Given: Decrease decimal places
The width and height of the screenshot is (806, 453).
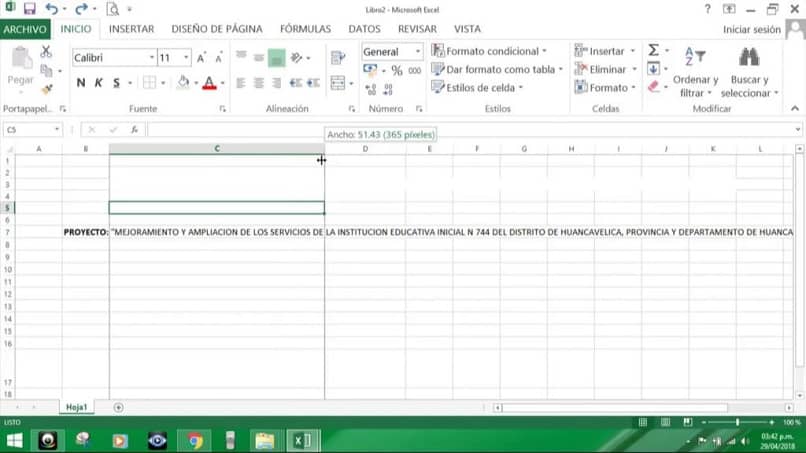Looking at the screenshot, I should (388, 89).
